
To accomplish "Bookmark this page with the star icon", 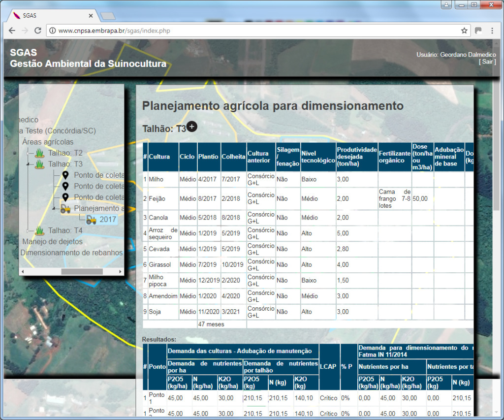I will pyautogui.click(x=464, y=31).
